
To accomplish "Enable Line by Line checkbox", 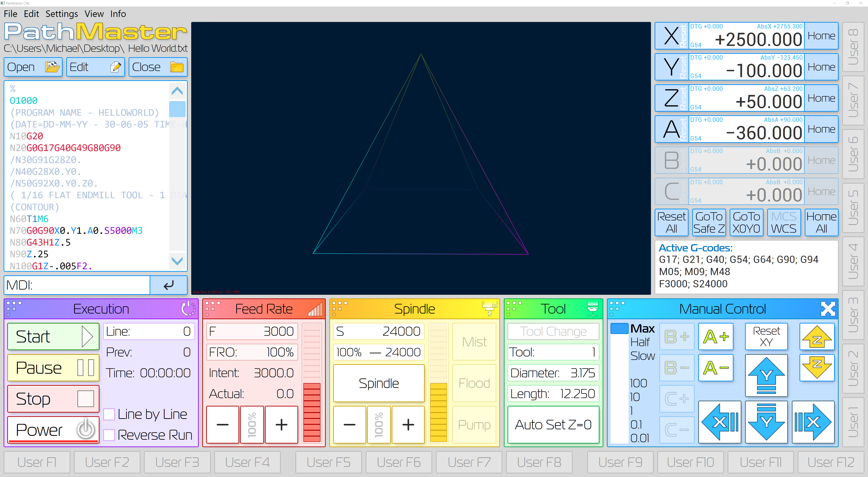I will [109, 414].
